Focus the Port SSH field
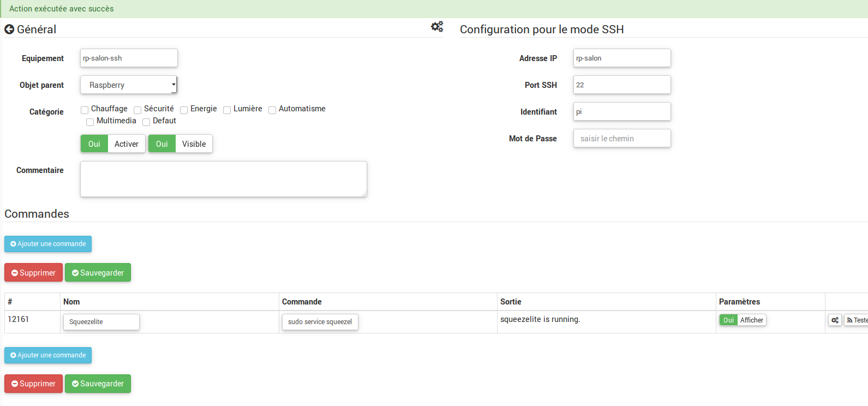This screenshot has height=406, width=868. tap(622, 85)
